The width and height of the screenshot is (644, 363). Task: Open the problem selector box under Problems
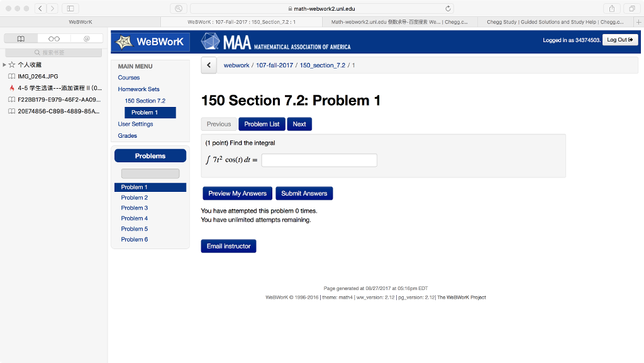click(150, 173)
